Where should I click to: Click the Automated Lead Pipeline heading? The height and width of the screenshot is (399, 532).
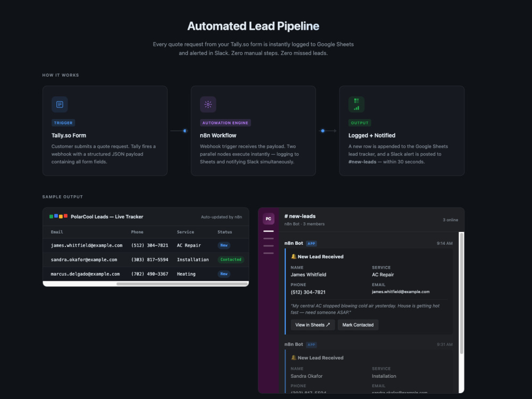coord(253,26)
